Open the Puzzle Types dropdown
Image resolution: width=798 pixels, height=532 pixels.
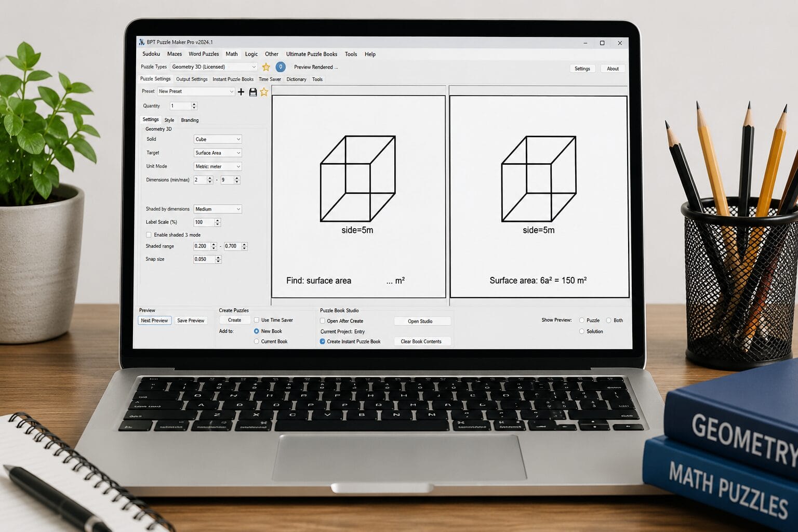(214, 67)
